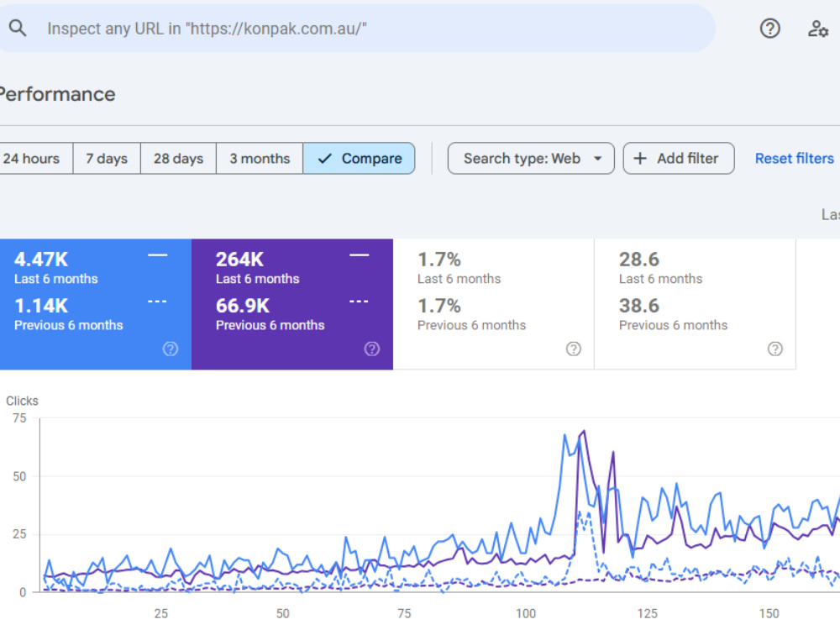Image resolution: width=840 pixels, height=630 pixels.
Task: Click the Add filter button
Action: click(678, 159)
